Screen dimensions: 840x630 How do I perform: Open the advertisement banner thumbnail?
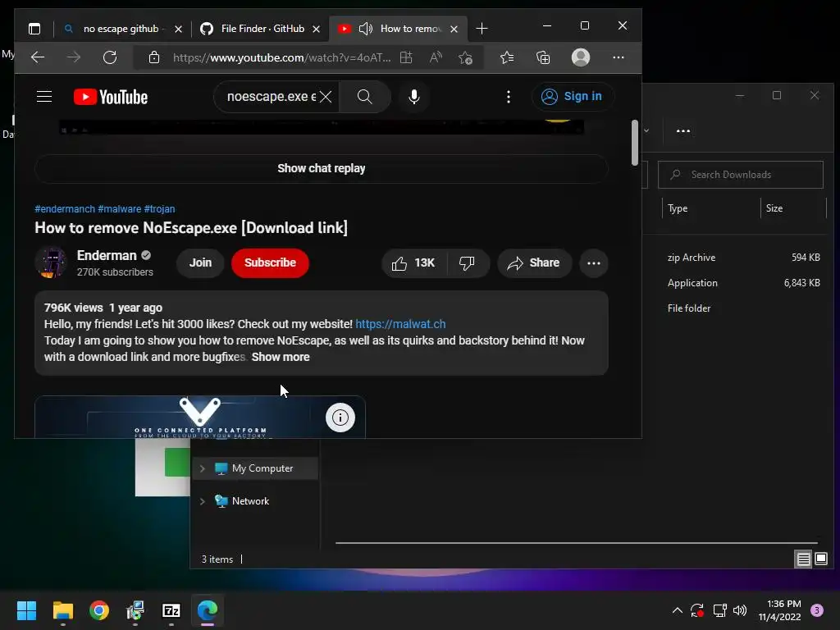(200, 418)
